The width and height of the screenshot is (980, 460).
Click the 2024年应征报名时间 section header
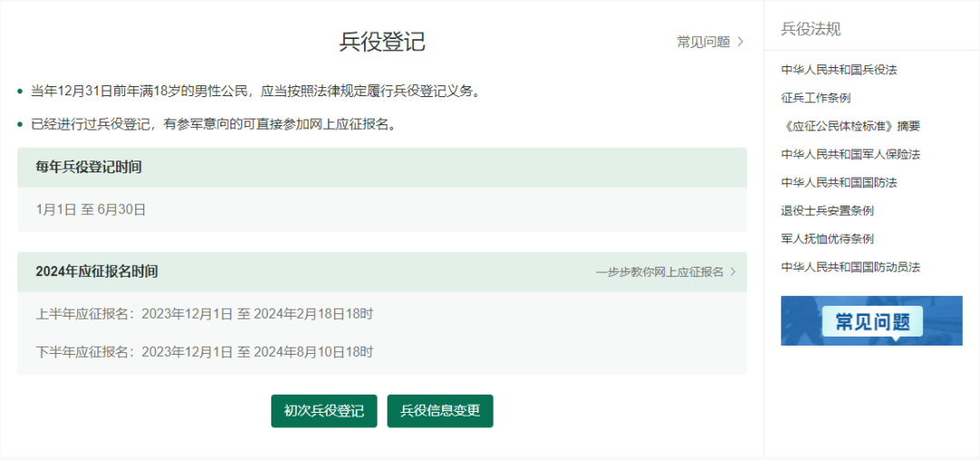(97, 271)
